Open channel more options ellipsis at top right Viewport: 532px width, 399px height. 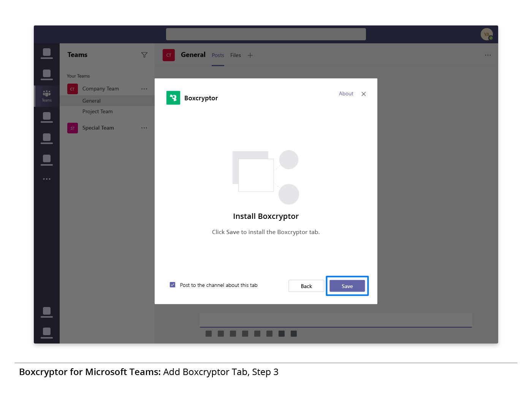pos(488,55)
